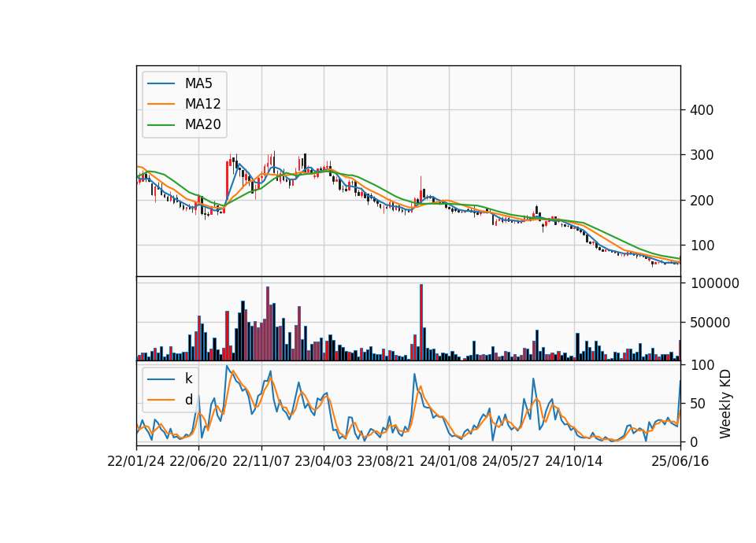
Task: Click the Weekly KD axis label
Action: point(725,404)
